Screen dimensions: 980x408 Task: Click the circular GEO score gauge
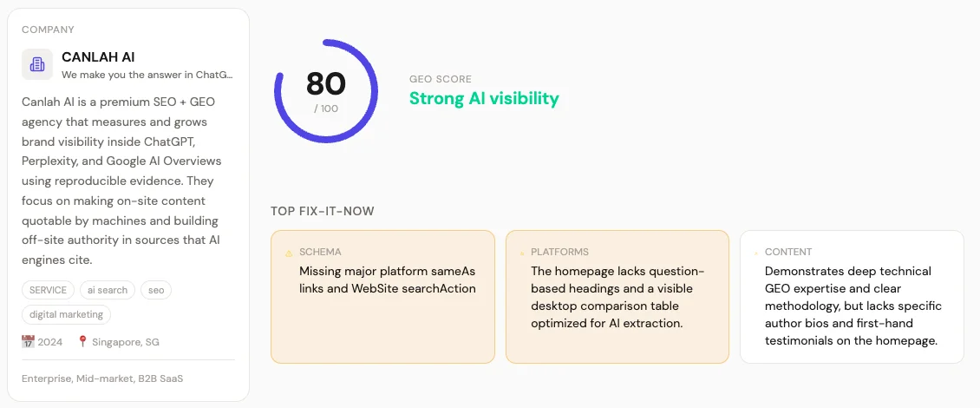[325, 91]
